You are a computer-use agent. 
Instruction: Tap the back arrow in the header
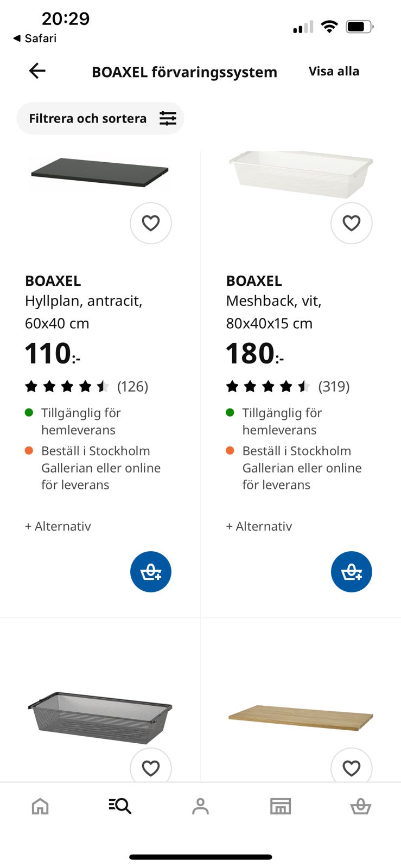37,71
